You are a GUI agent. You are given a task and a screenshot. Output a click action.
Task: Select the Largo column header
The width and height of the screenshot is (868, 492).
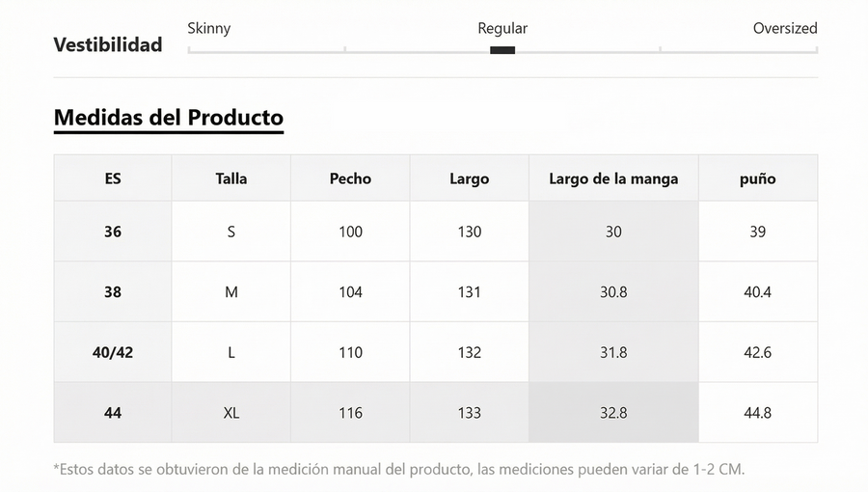point(469,178)
